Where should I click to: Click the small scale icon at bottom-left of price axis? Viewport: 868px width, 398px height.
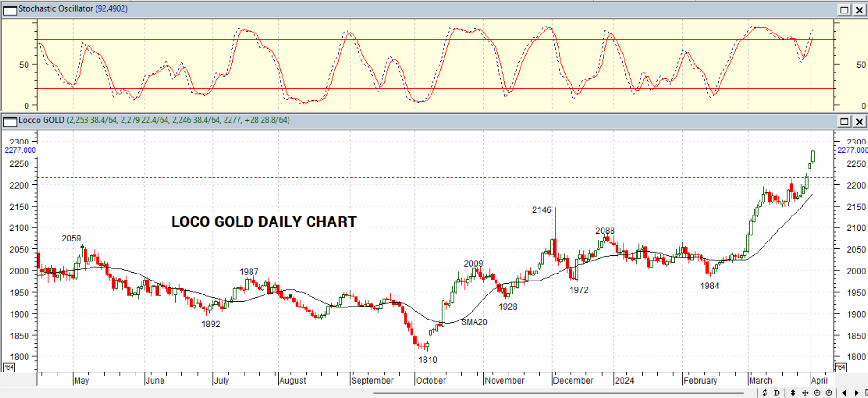[9, 367]
